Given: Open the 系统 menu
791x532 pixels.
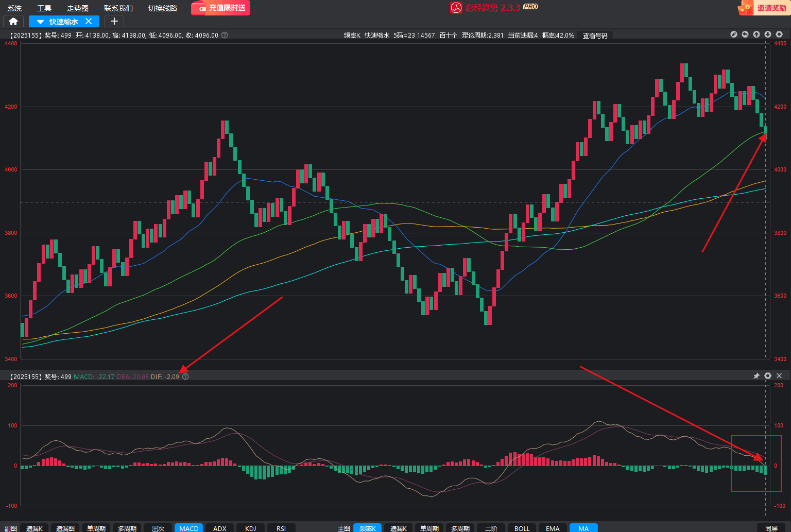Looking at the screenshot, I should pyautogui.click(x=14, y=8).
